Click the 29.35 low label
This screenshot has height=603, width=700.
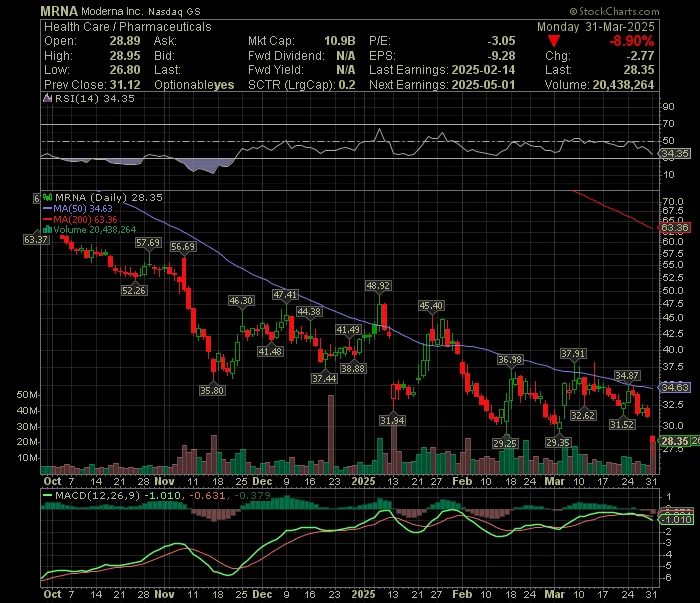[558, 442]
